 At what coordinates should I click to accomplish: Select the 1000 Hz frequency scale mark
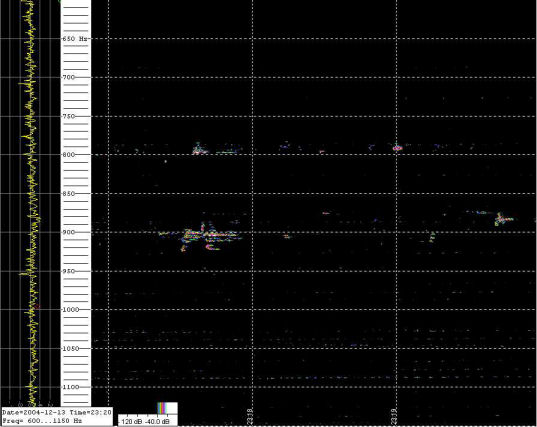pos(70,310)
